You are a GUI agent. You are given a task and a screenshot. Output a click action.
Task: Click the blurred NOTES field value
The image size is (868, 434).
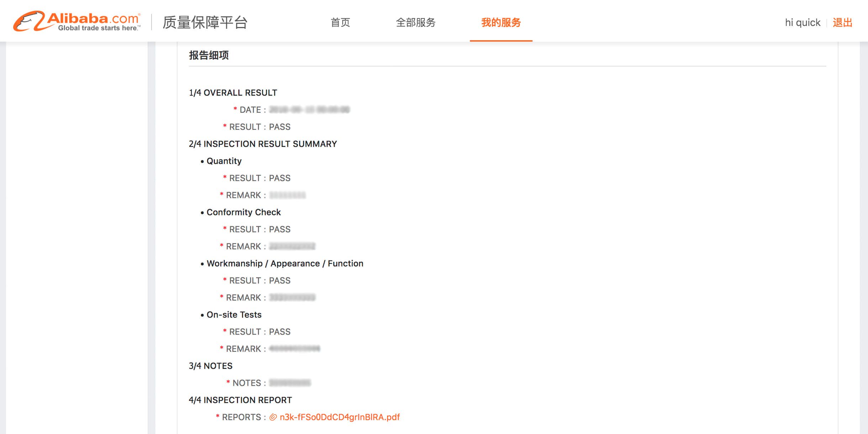(x=290, y=383)
